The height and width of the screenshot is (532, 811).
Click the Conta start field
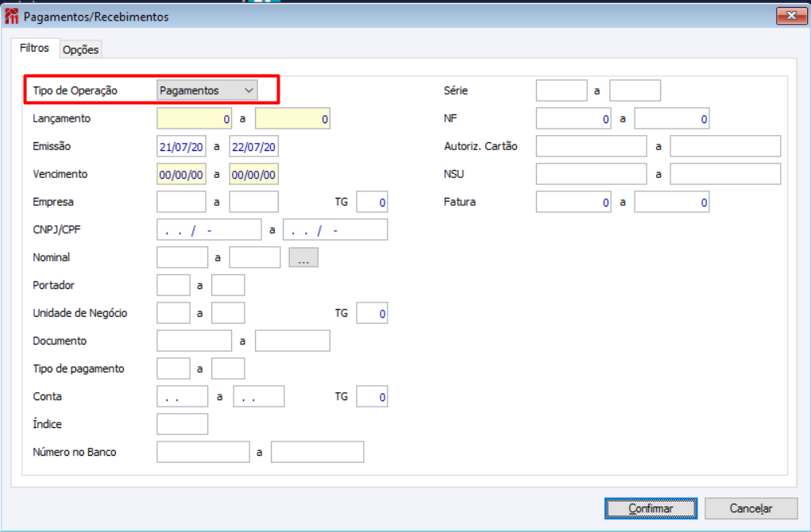click(x=182, y=396)
